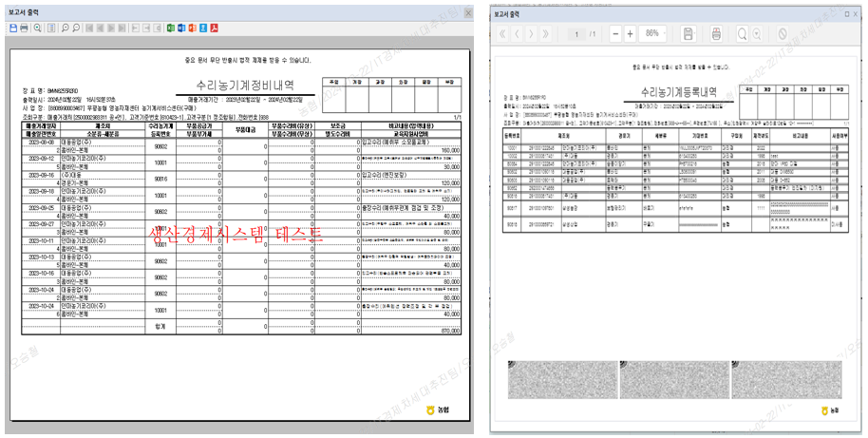The height and width of the screenshot is (438, 868).
Task: Export the report to PDF
Action: click(x=215, y=28)
